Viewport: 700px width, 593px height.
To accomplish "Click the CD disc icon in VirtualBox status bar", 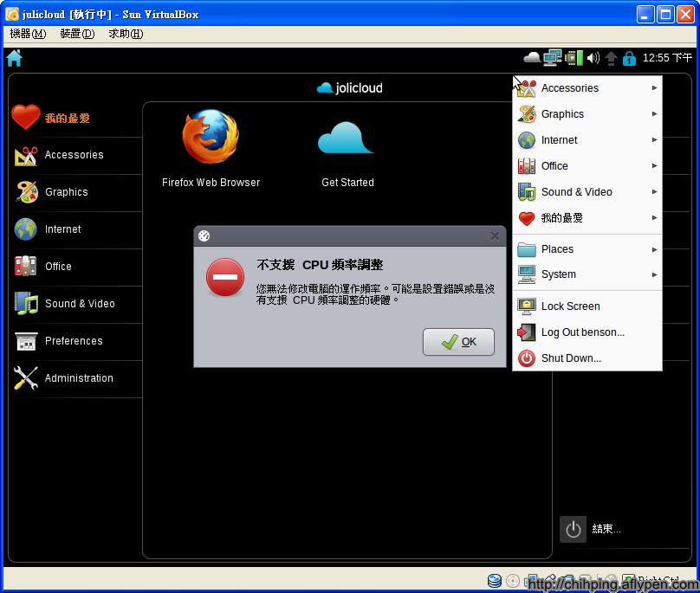I will (x=513, y=581).
